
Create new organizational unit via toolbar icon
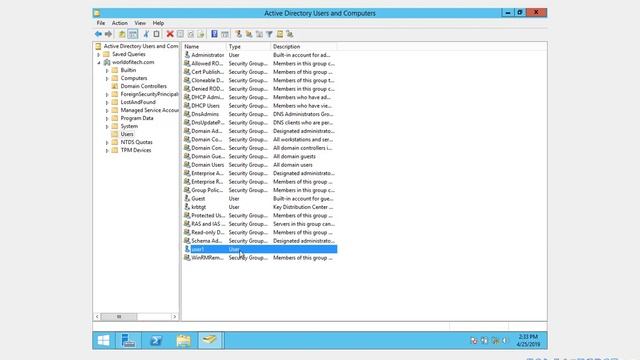(x=259, y=34)
